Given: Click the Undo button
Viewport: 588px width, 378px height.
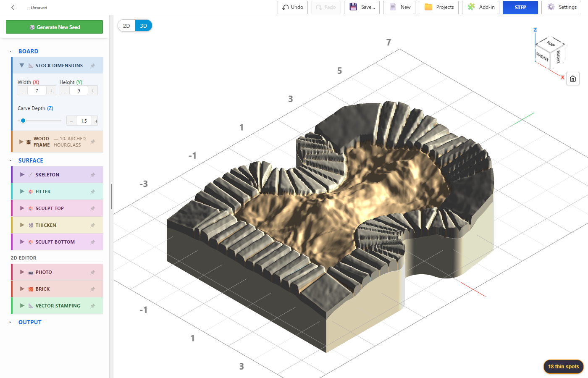Looking at the screenshot, I should [x=293, y=8].
